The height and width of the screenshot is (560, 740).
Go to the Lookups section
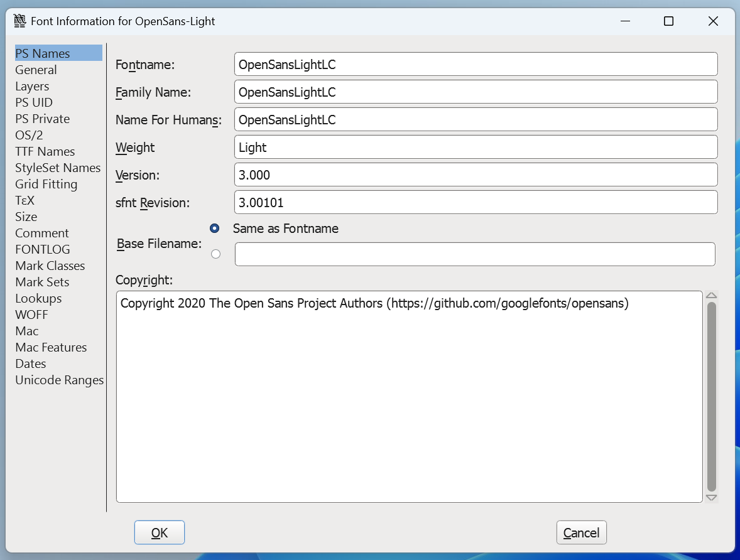38,298
